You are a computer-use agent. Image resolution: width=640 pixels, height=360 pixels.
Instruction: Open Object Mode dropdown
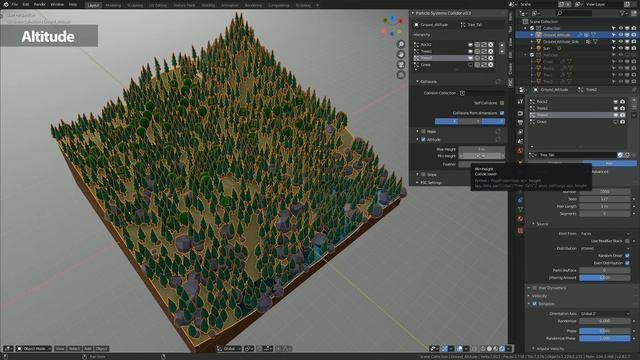point(33,349)
